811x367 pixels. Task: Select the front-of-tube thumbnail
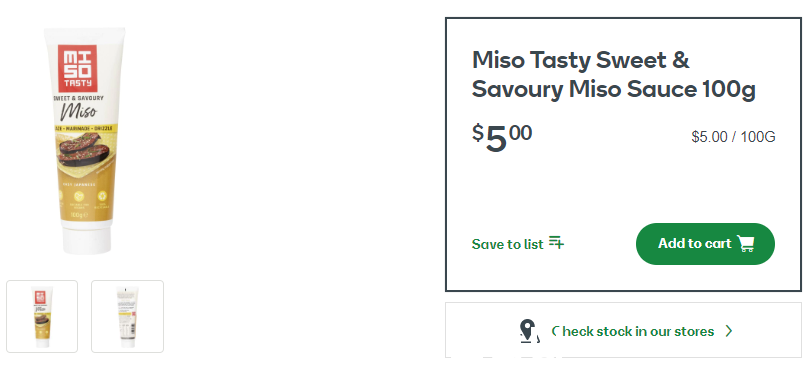(42, 316)
